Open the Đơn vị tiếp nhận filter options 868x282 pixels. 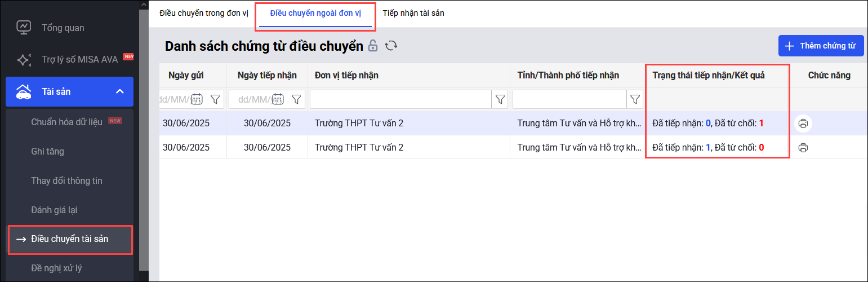tap(500, 99)
